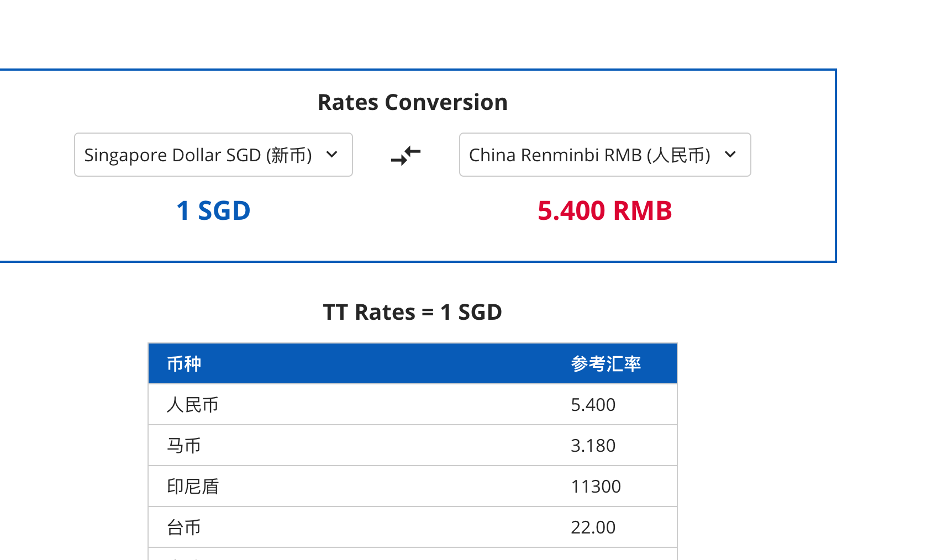This screenshot has height=560, width=937.
Task: Click the blue 1 SGD amount
Action: 213,211
